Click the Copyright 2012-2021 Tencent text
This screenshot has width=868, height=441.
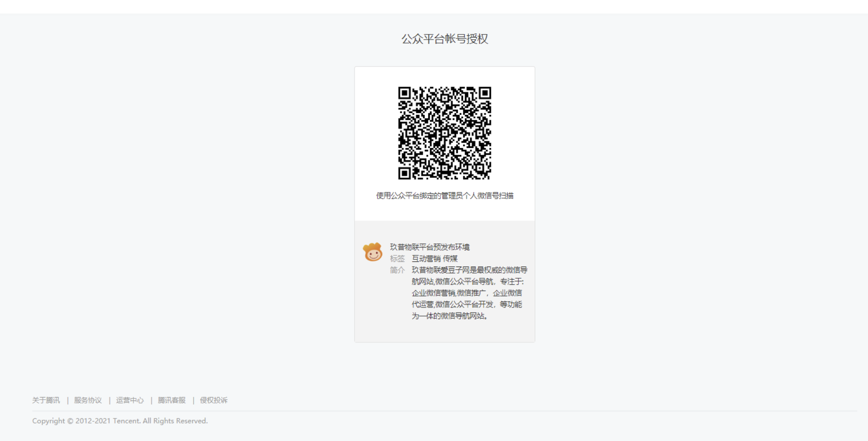pyautogui.click(x=120, y=421)
